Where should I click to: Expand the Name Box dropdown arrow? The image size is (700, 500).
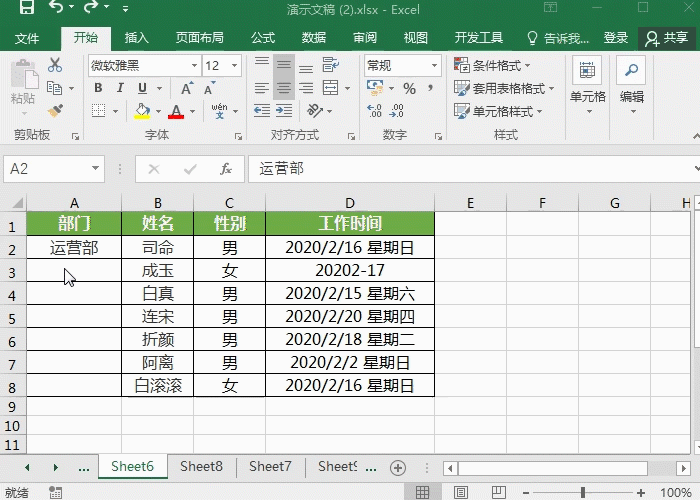click(95, 169)
